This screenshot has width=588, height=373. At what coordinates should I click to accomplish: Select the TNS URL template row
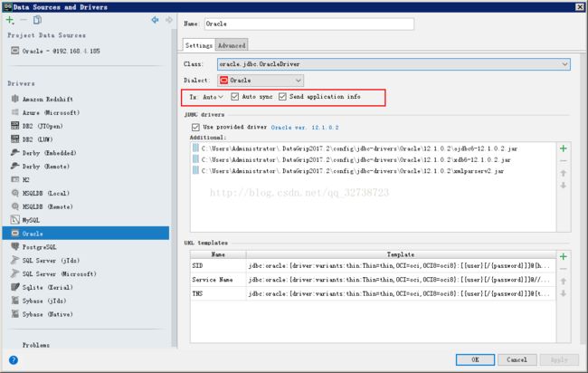point(373,294)
